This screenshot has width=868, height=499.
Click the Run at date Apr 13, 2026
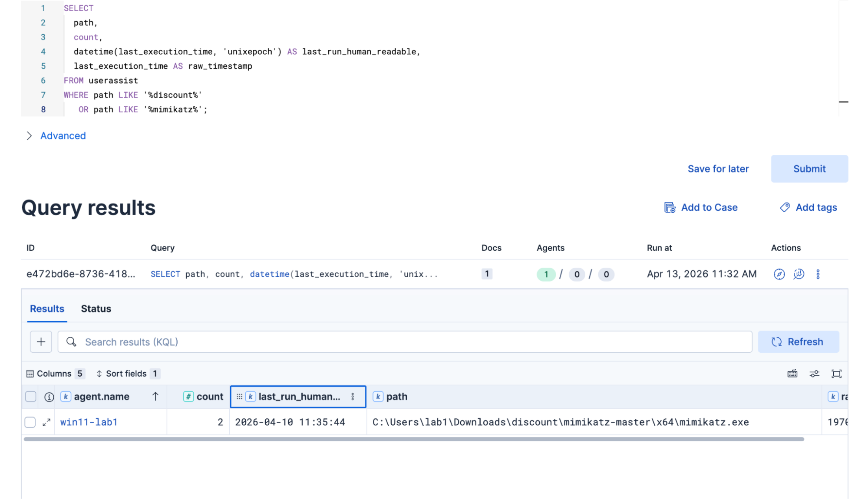(x=702, y=274)
